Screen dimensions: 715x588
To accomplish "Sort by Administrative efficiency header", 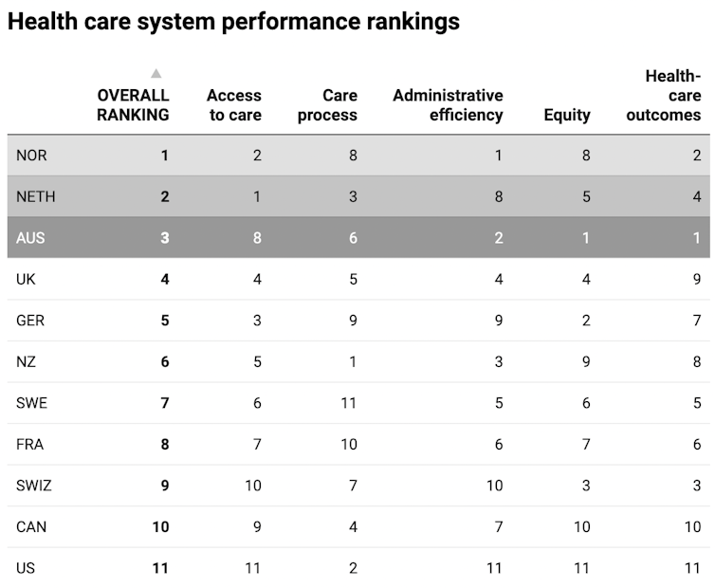I will (x=448, y=105).
